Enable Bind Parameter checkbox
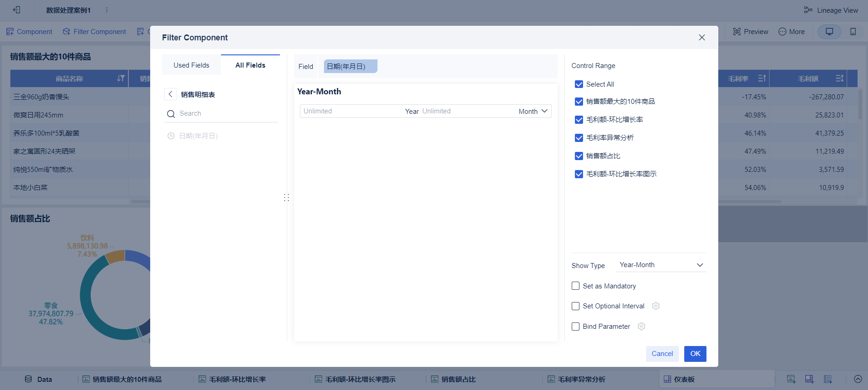This screenshot has width=868, height=390. [576, 326]
